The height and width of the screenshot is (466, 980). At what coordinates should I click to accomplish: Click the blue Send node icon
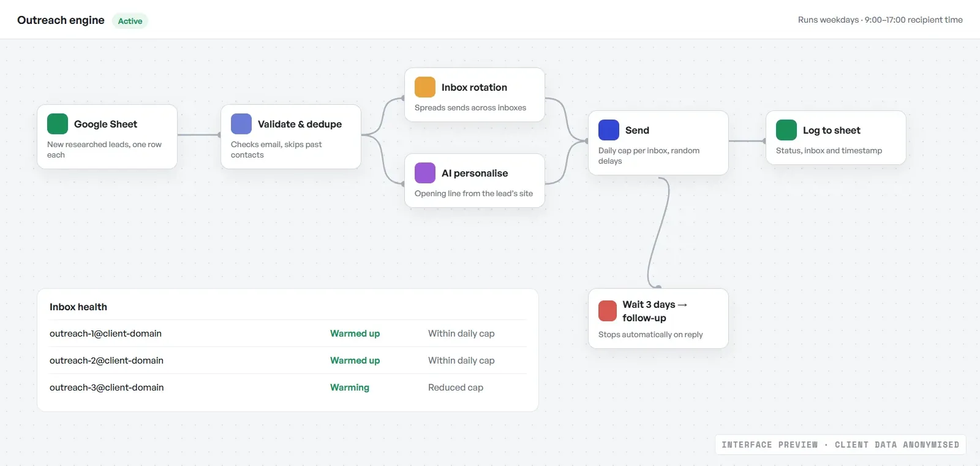(x=609, y=130)
